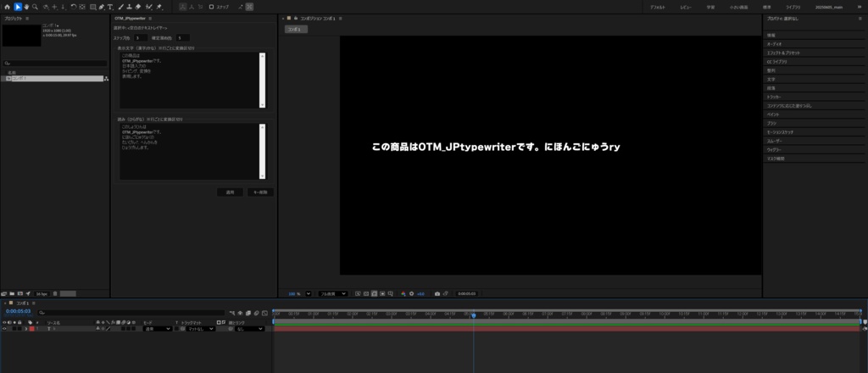Open フル画質 resolution dropdown
Viewport: 868px width, 373px height.
333,293
